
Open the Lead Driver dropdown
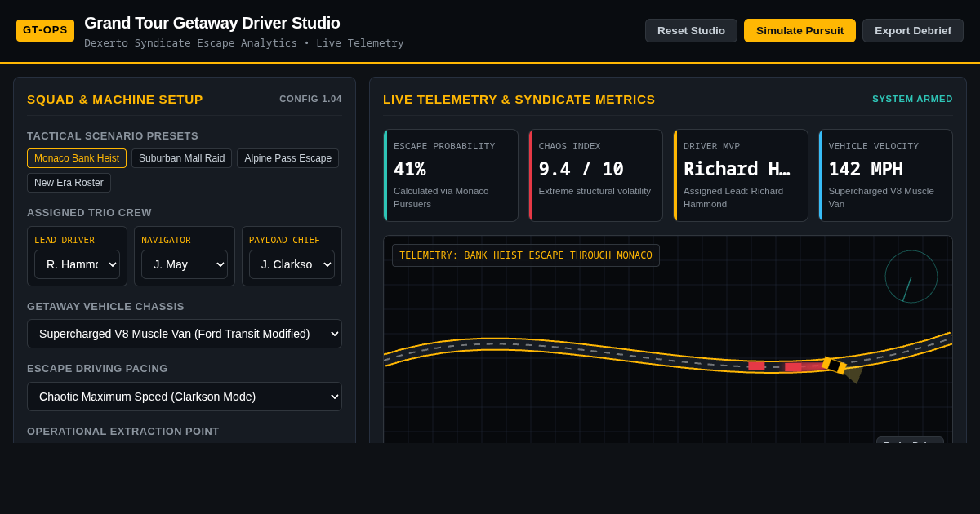click(x=77, y=264)
